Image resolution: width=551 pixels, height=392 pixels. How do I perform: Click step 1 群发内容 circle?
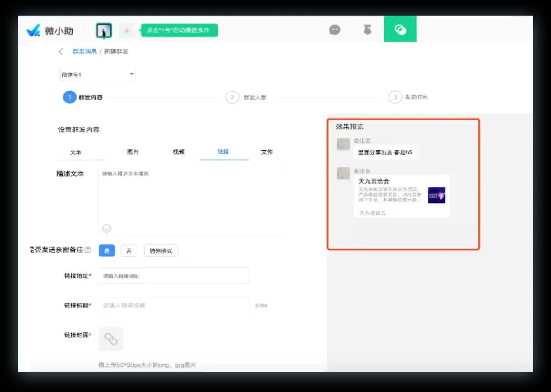click(x=69, y=97)
